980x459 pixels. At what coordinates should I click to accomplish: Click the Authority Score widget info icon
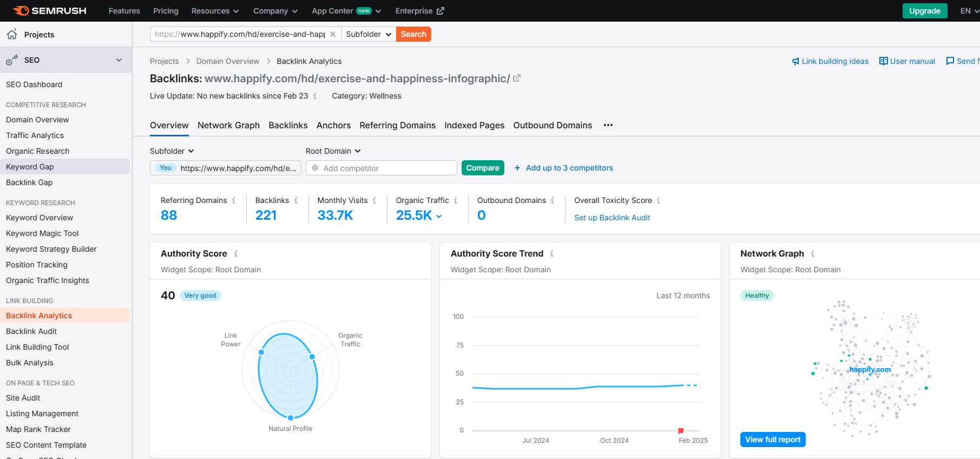[236, 253]
